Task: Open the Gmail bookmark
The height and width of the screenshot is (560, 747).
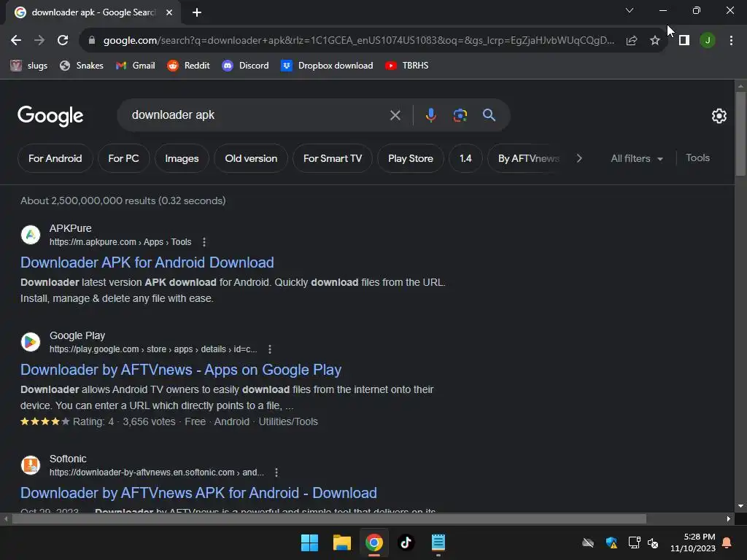Action: (135, 65)
